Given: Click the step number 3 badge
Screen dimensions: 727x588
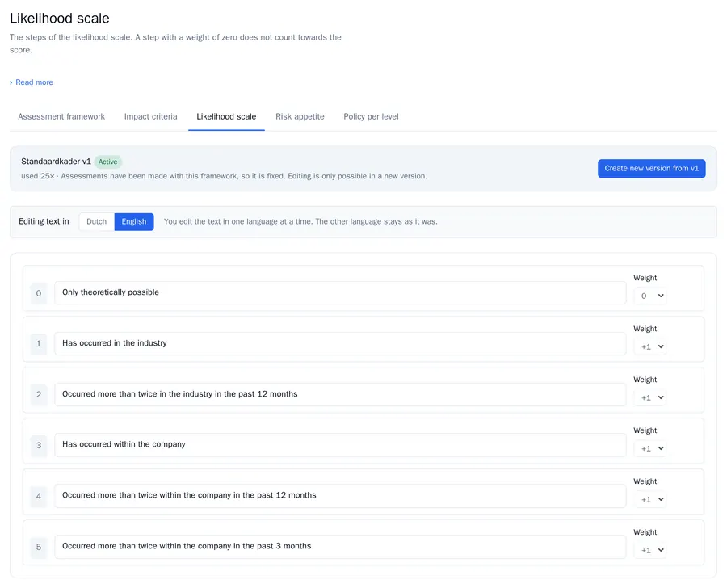Looking at the screenshot, I should [39, 445].
